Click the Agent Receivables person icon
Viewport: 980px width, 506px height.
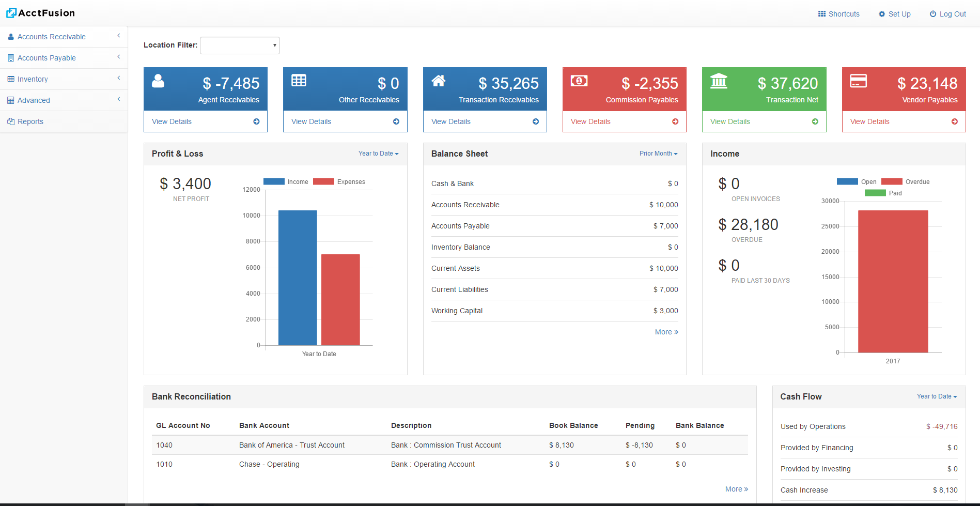(158, 81)
